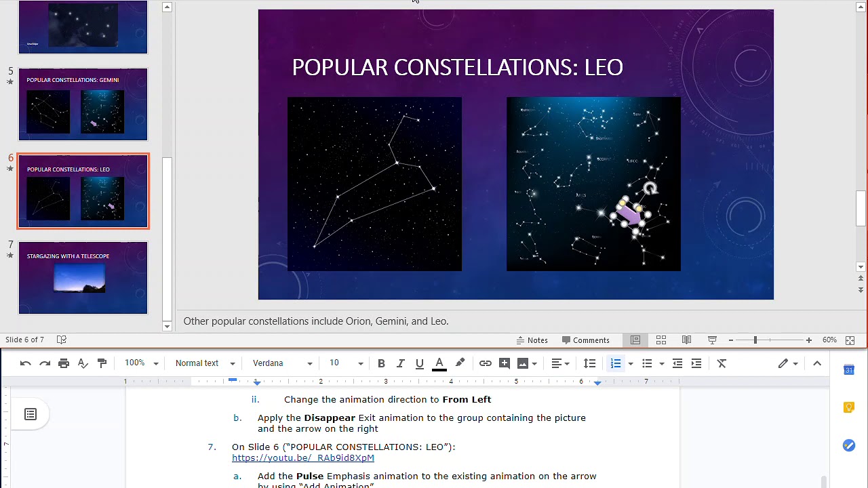Open the text color picker
868x488 pixels.
(439, 363)
